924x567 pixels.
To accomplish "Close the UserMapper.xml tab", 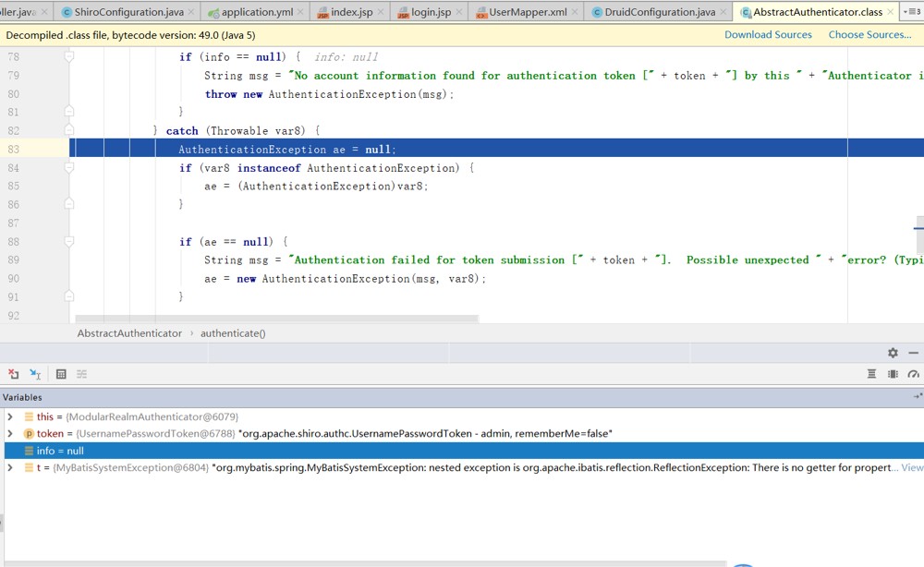I will pos(575,12).
